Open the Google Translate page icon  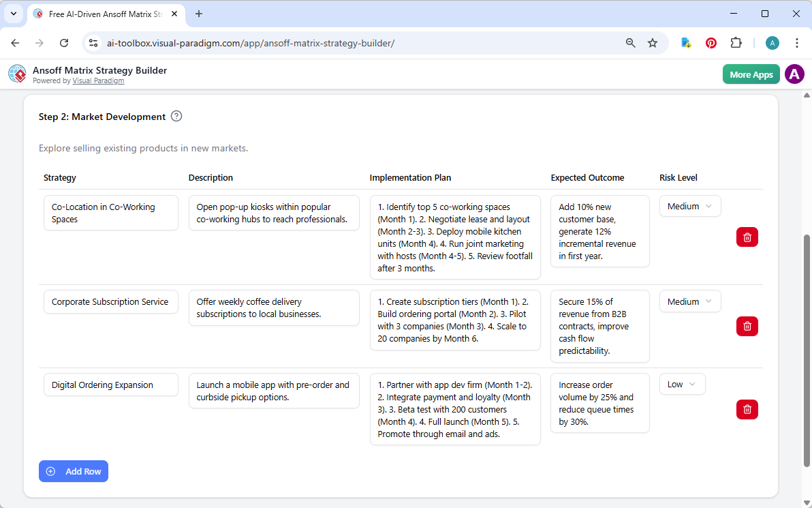coord(685,42)
